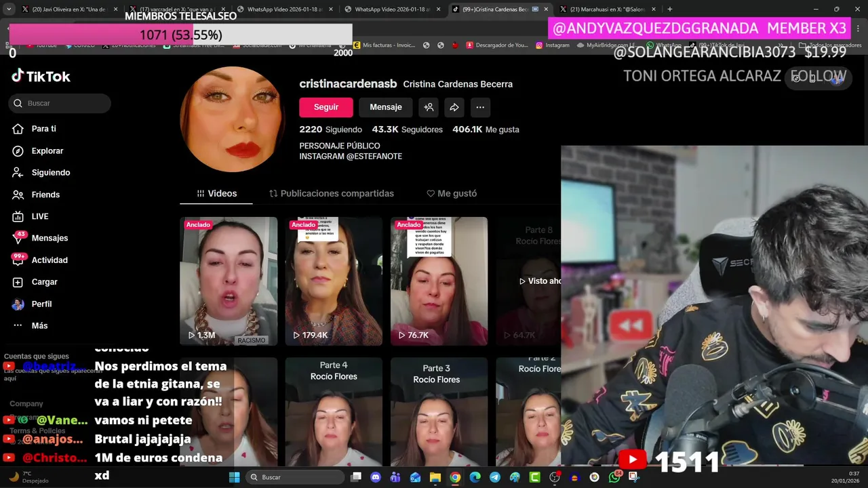Open Descargador de You... bookmark
The image size is (868, 488).
click(x=497, y=45)
